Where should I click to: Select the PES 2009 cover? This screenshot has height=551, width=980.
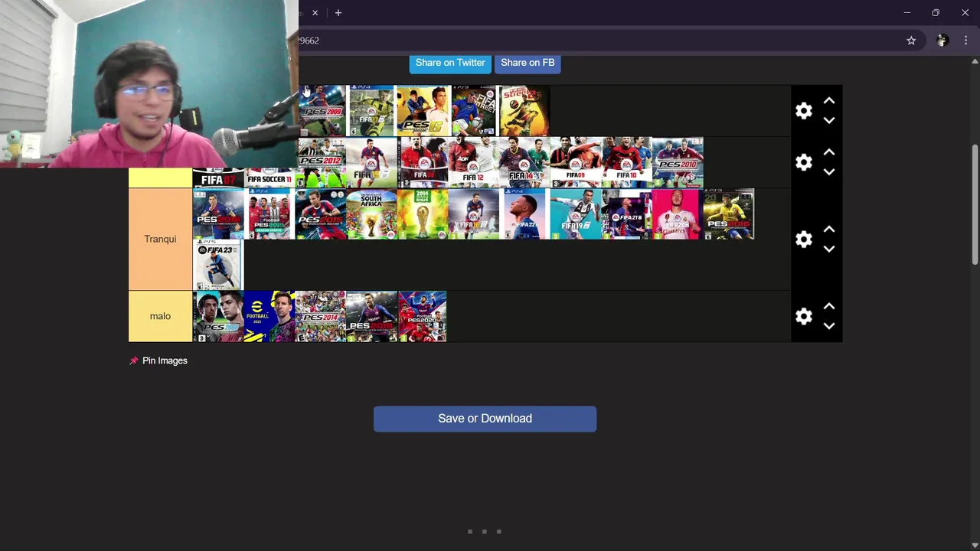(322, 111)
